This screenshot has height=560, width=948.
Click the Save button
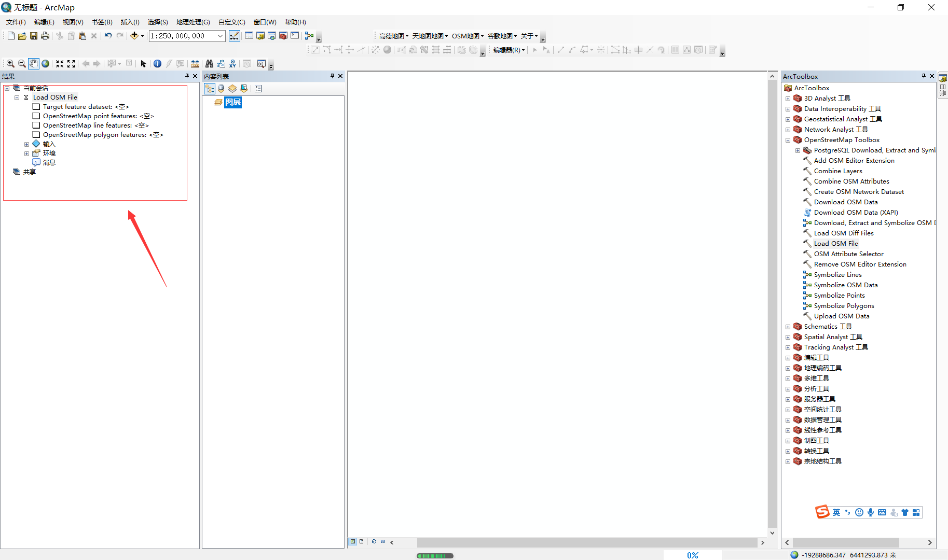click(x=34, y=36)
